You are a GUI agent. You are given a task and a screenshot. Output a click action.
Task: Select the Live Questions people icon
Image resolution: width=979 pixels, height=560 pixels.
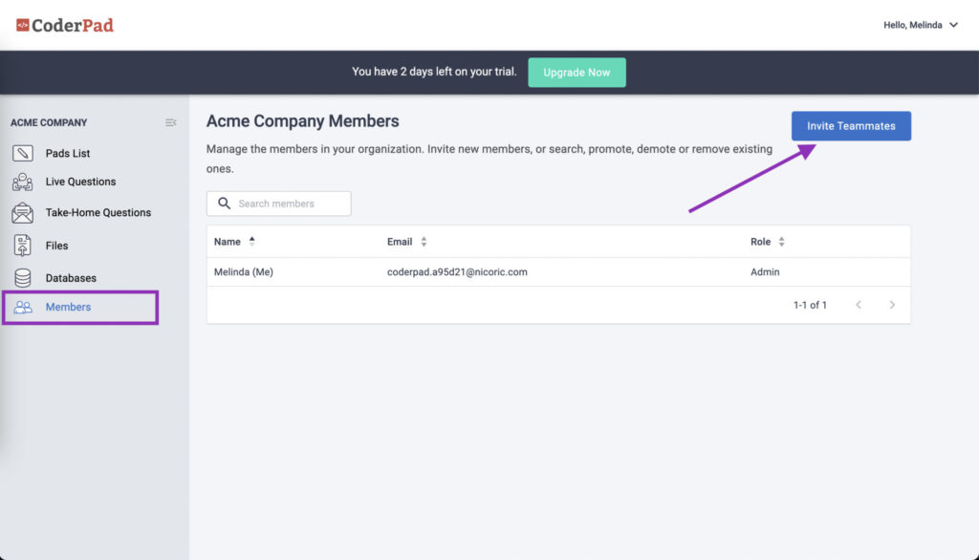click(x=23, y=182)
